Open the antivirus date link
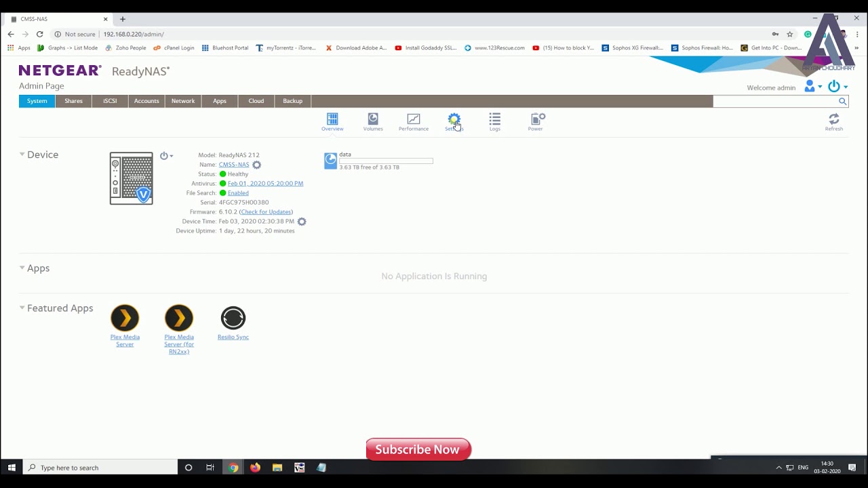Screen dimensions: 868x488 pyautogui.click(x=265, y=184)
